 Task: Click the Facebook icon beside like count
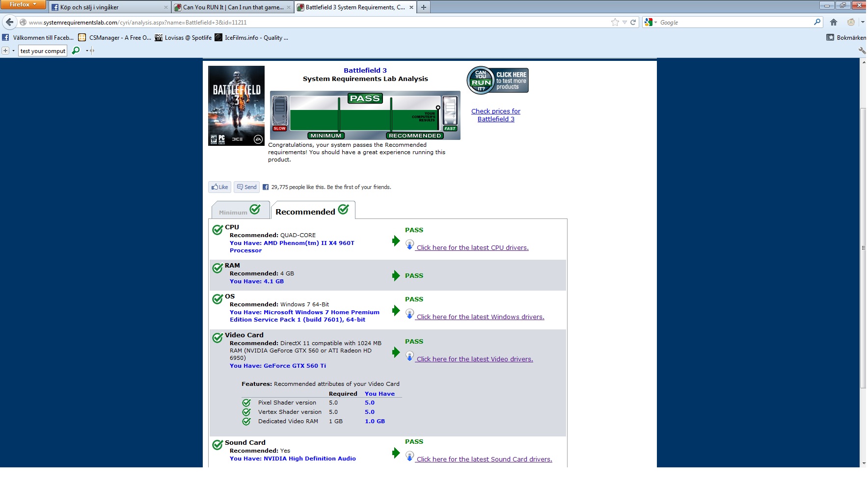coord(266,187)
